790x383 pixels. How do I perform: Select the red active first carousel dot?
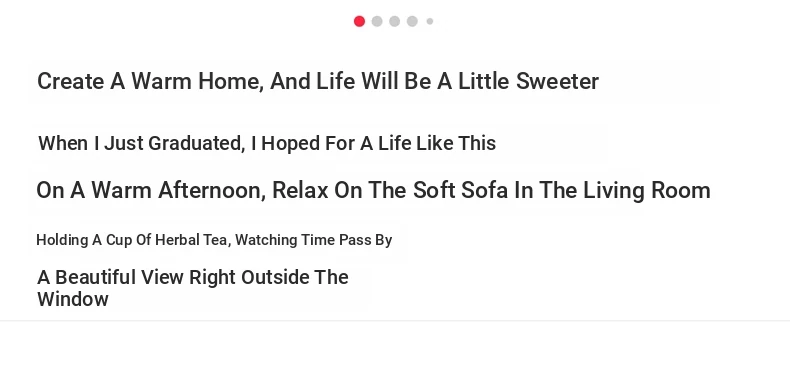pyautogui.click(x=359, y=21)
